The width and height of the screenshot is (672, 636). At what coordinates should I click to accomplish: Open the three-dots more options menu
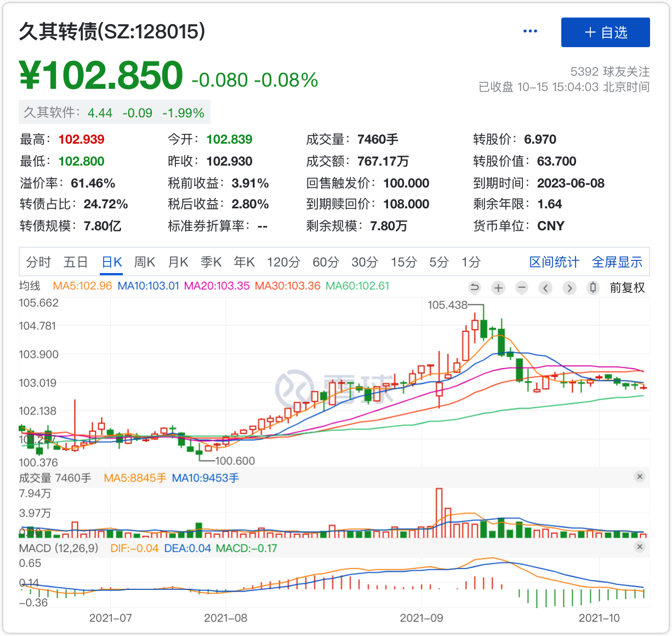[530, 31]
